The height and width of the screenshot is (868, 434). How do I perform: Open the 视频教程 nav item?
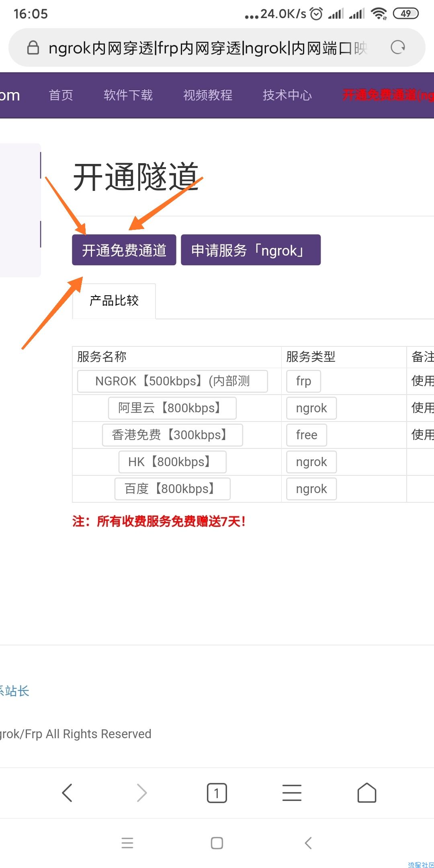208,95
